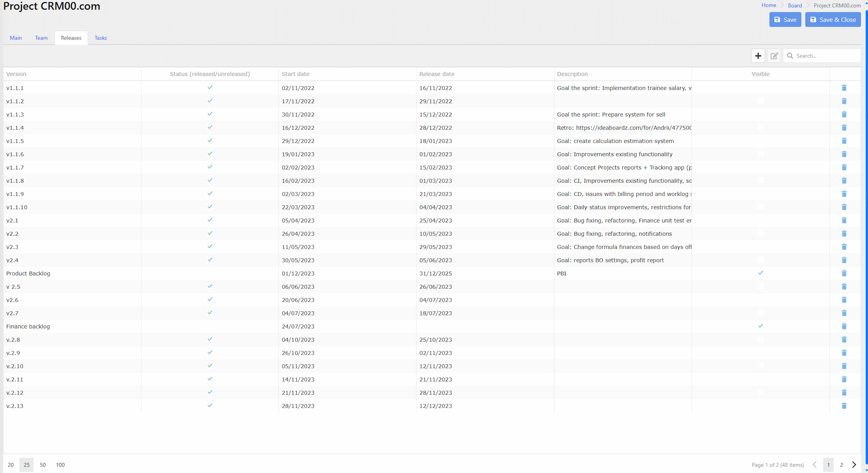
Task: Delete release v1.1.9 with trash icon
Action: click(844, 194)
